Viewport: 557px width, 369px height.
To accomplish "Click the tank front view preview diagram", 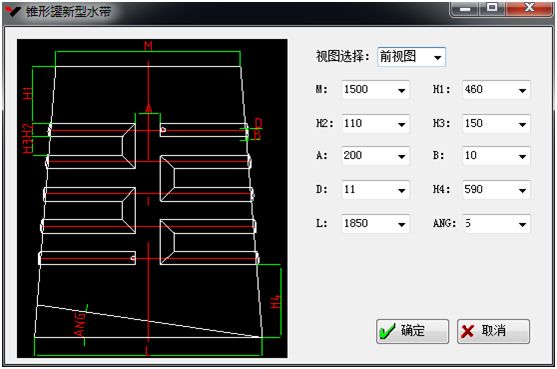I will pos(152,198).
